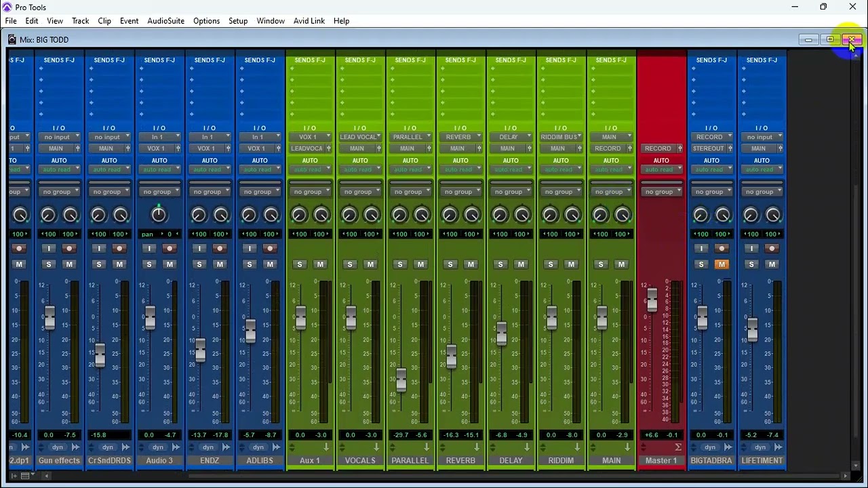Open the Window menu

(271, 21)
